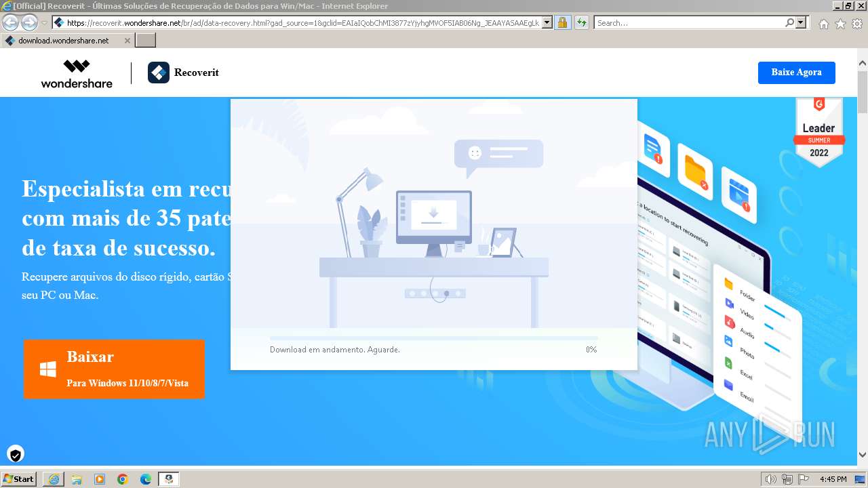Click the vertical scrollbar thumb
Image resolution: width=868 pixels, height=488 pixels.
click(x=863, y=91)
